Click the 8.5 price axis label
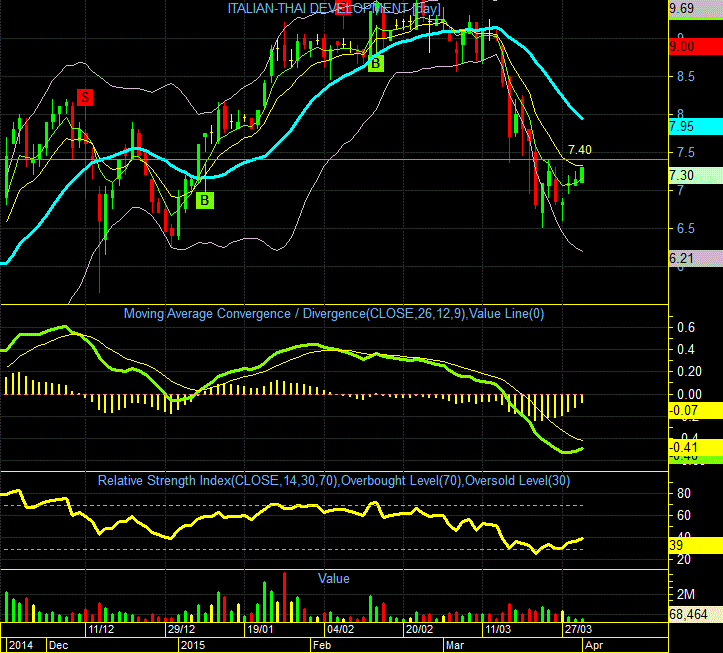The image size is (723, 653). (686, 77)
